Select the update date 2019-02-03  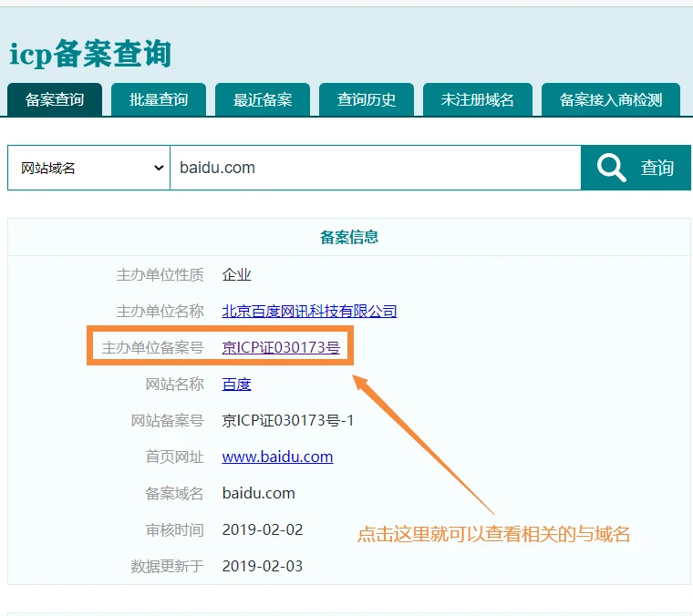coord(263,566)
